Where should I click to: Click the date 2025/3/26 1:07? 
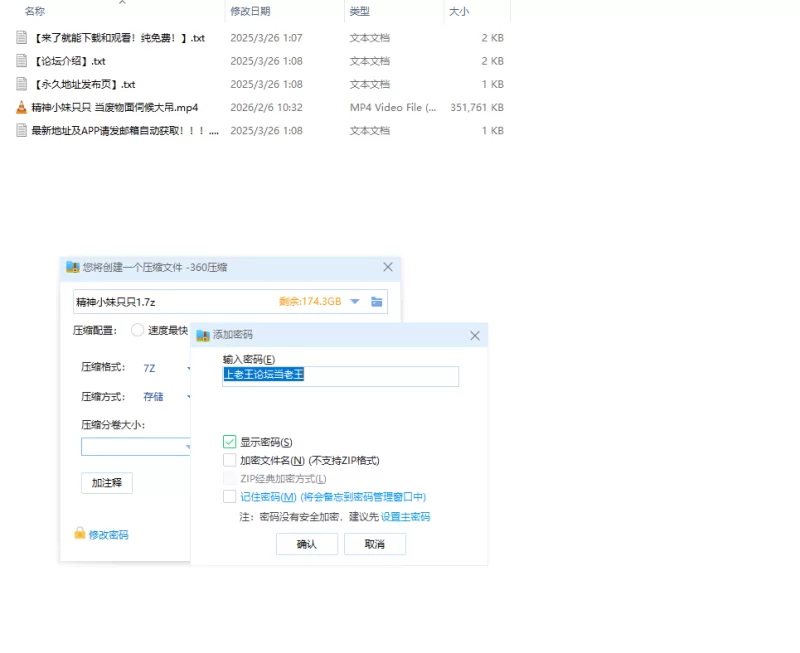266,38
